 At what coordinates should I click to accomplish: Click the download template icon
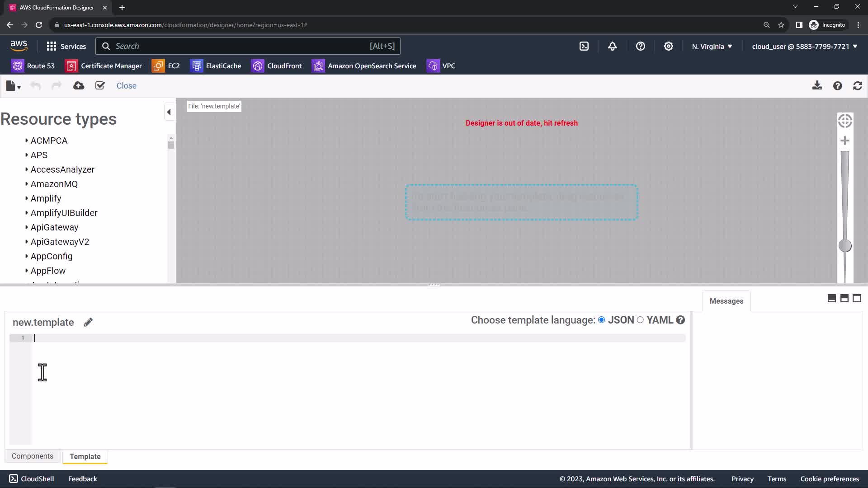point(817,86)
